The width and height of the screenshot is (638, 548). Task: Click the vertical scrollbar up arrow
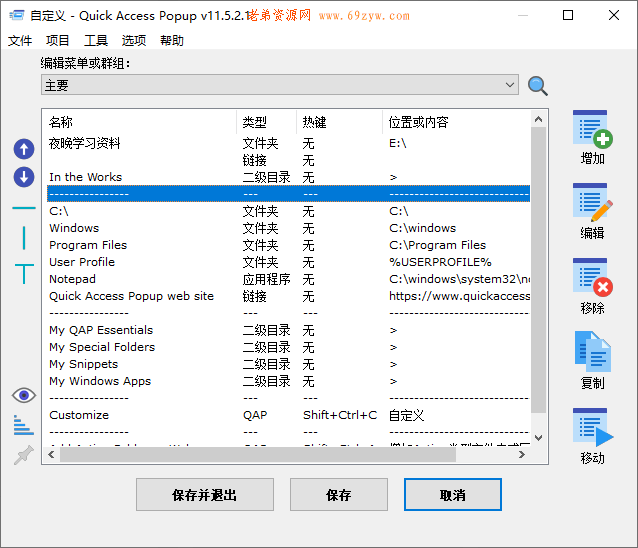538,119
